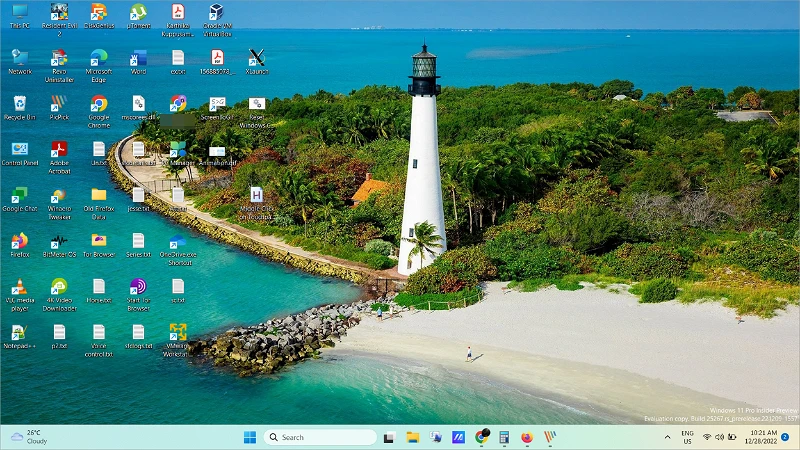This screenshot has height=450, width=800.
Task: Open the This PC desktop icon
Action: 20,16
